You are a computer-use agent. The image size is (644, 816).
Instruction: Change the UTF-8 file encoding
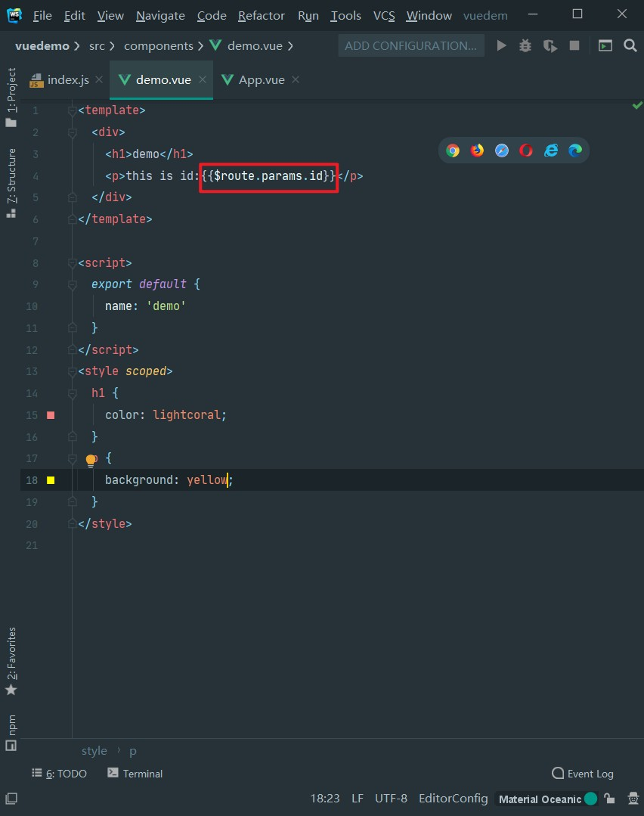(x=392, y=799)
